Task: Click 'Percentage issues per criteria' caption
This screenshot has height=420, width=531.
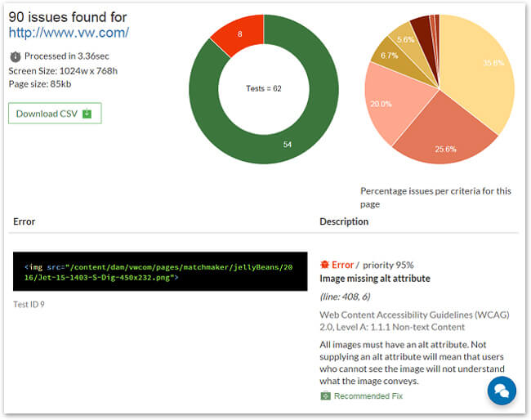Action: pos(435,198)
